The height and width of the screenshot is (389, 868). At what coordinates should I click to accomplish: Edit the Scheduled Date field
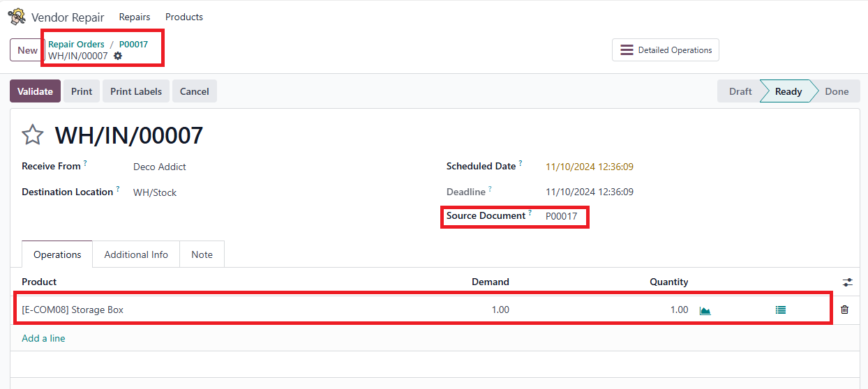[x=589, y=167]
